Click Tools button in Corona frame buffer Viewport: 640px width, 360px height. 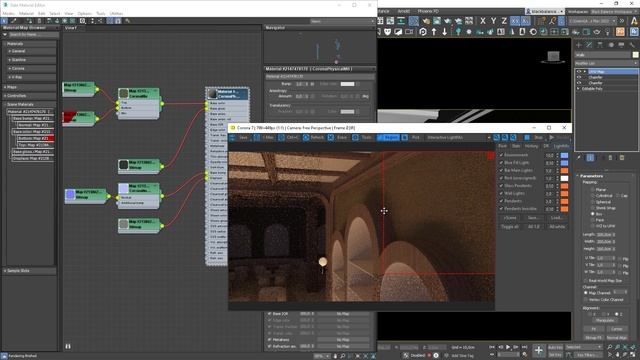362,138
